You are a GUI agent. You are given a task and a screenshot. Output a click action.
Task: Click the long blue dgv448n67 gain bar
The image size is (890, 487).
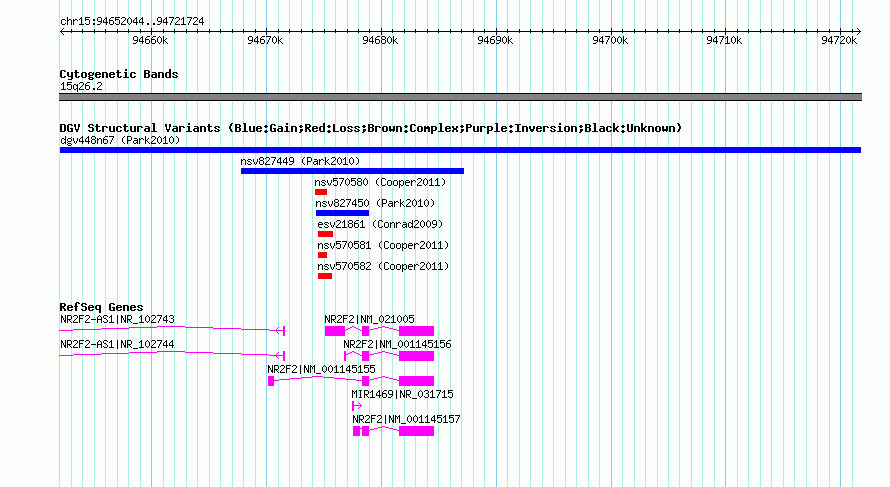[x=460, y=150]
